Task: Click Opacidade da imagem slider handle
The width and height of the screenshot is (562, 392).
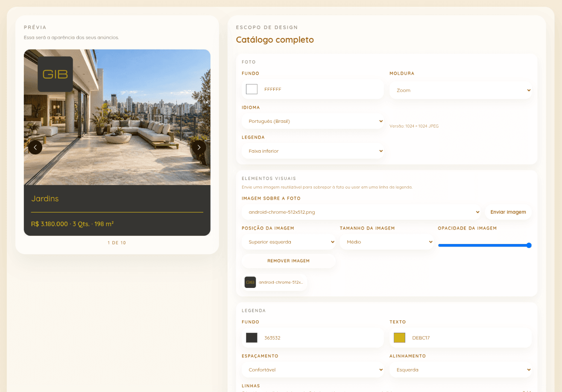Action: pyautogui.click(x=529, y=245)
